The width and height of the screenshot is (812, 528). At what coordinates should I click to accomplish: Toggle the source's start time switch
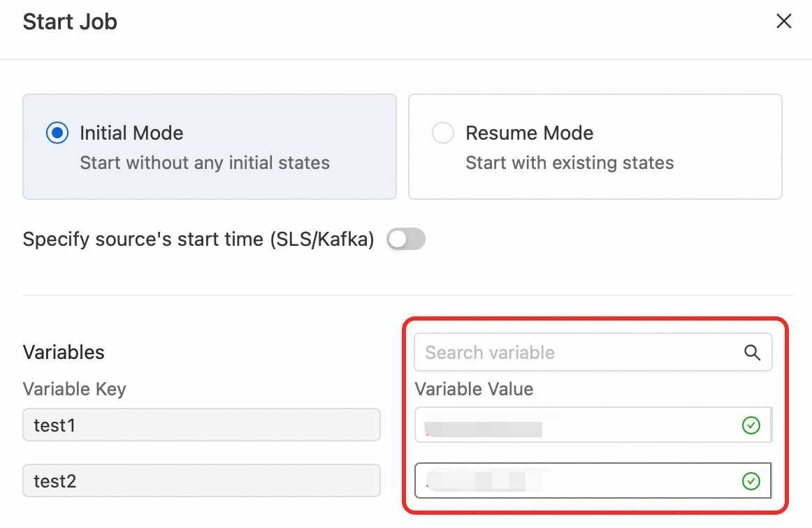[x=406, y=240]
